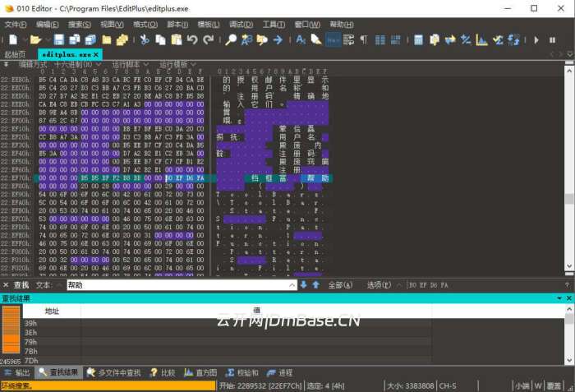Image resolution: width=575 pixels, height=392 pixels.
Task: Toggle the 覆盖 overwrite mode in status bar
Action: click(554, 385)
